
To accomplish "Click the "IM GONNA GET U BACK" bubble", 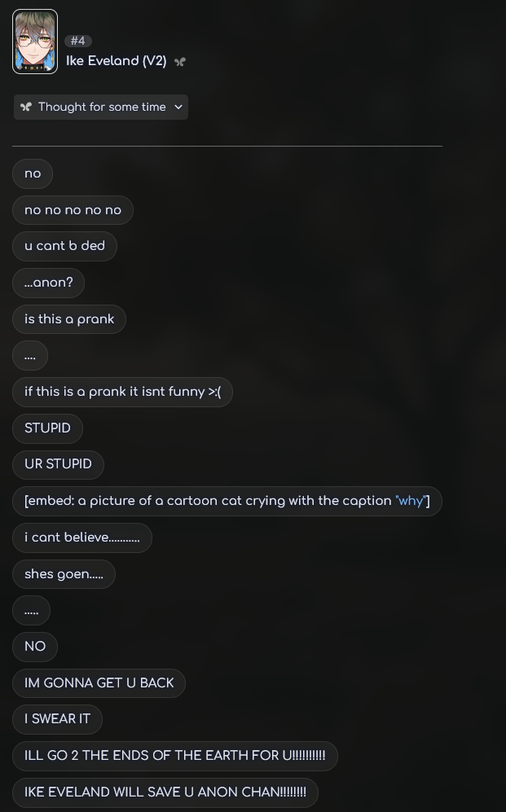I will (99, 683).
